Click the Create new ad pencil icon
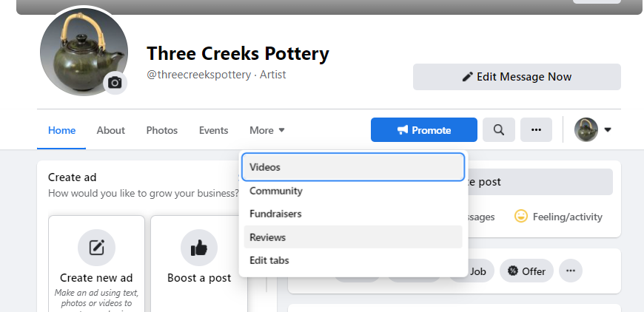 96,247
